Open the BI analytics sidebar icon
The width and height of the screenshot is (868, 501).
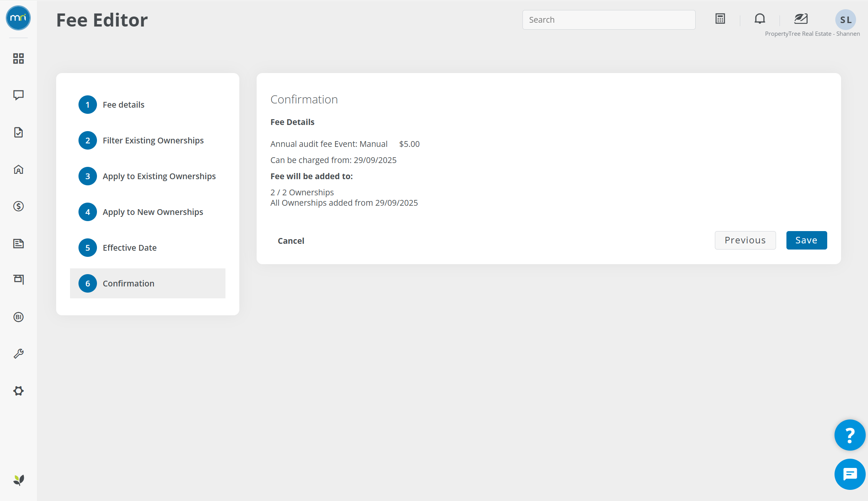tap(18, 317)
